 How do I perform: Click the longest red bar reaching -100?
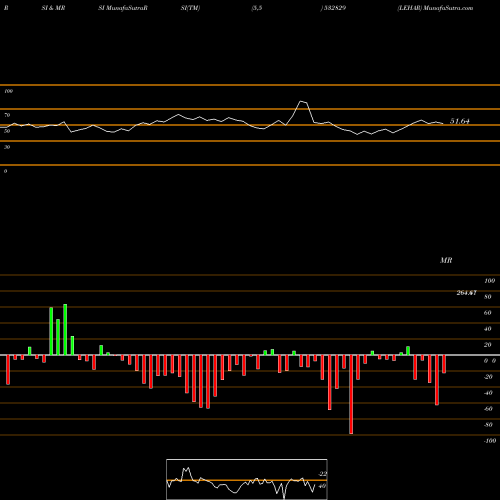(x=351, y=394)
